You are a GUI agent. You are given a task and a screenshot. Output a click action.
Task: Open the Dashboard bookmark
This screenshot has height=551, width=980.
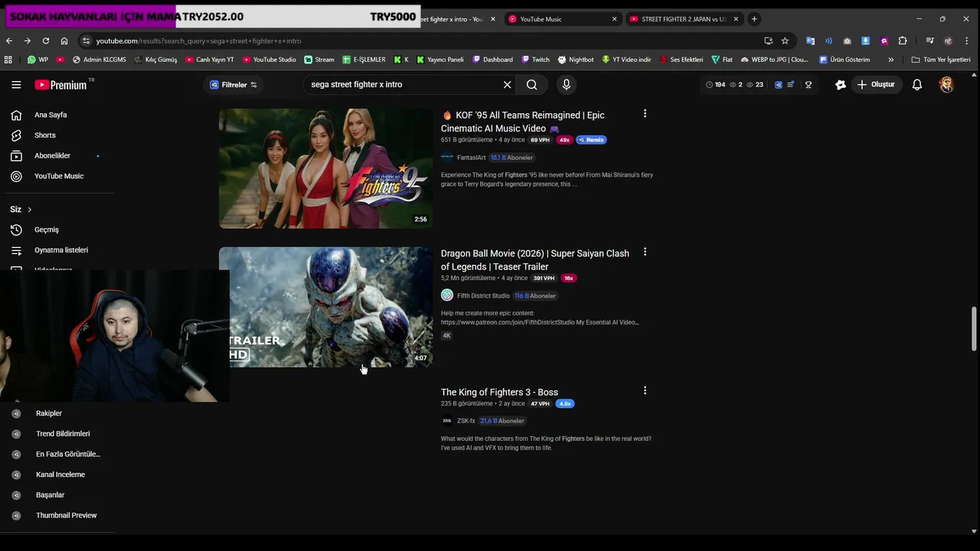point(492,60)
